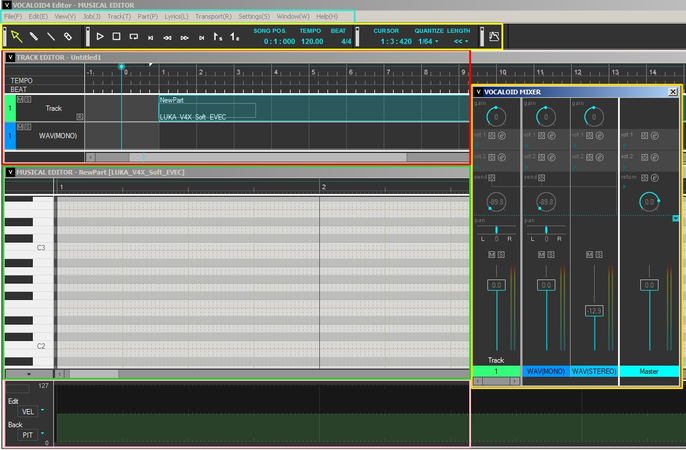The height and width of the screenshot is (450, 686).
Task: Mute WAV(MONO) in the track editor
Action: [20, 127]
